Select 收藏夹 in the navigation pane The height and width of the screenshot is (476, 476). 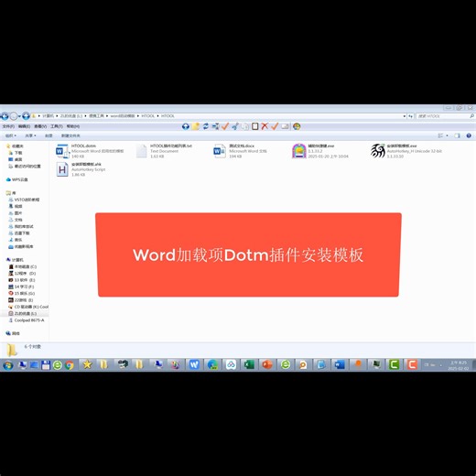[x=17, y=146]
